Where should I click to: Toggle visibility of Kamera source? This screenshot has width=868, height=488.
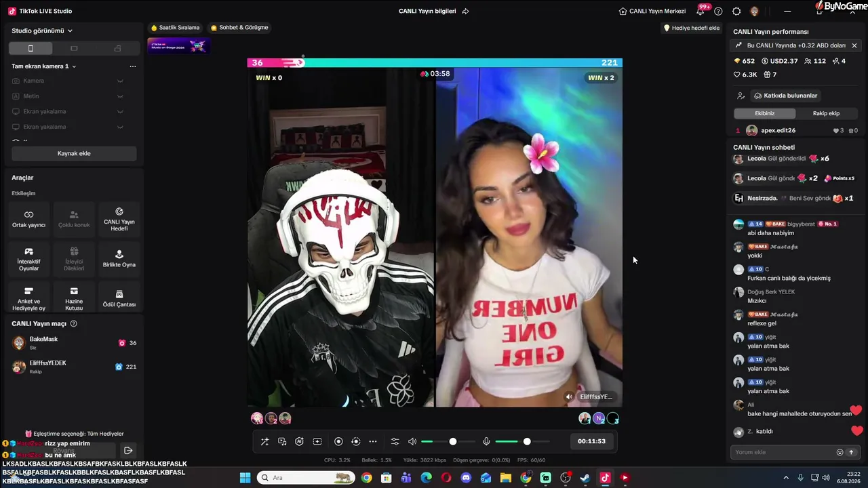[120, 81]
